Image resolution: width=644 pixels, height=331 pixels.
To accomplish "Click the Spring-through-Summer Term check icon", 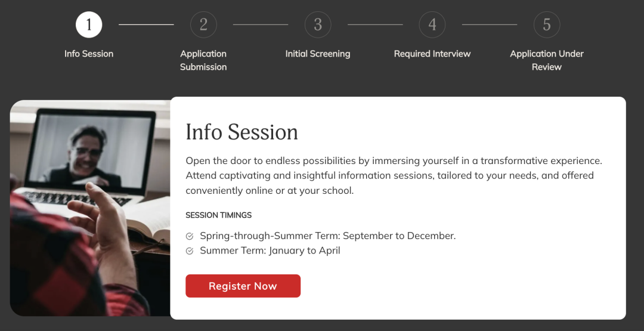I will (x=190, y=236).
